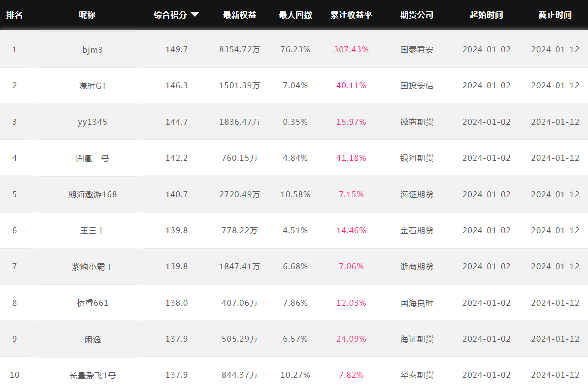The image size is (588, 392).
Task: Select the 排名 column header
Action: pyautogui.click(x=15, y=15)
